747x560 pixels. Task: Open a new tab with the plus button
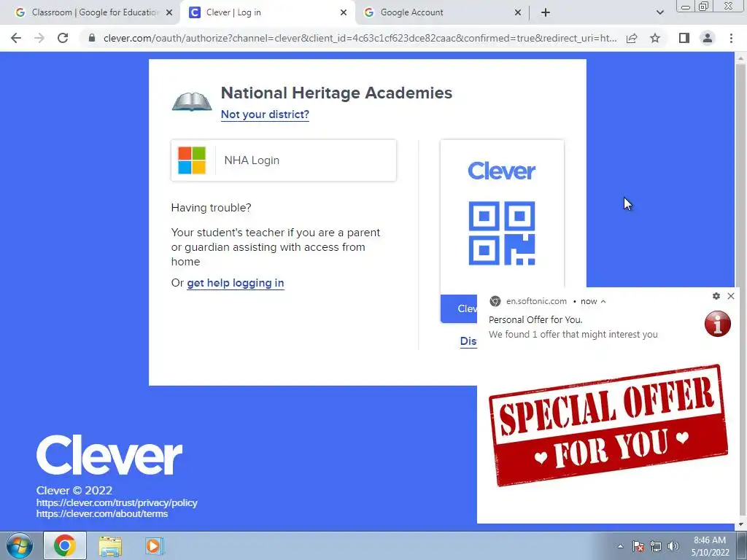(x=546, y=12)
